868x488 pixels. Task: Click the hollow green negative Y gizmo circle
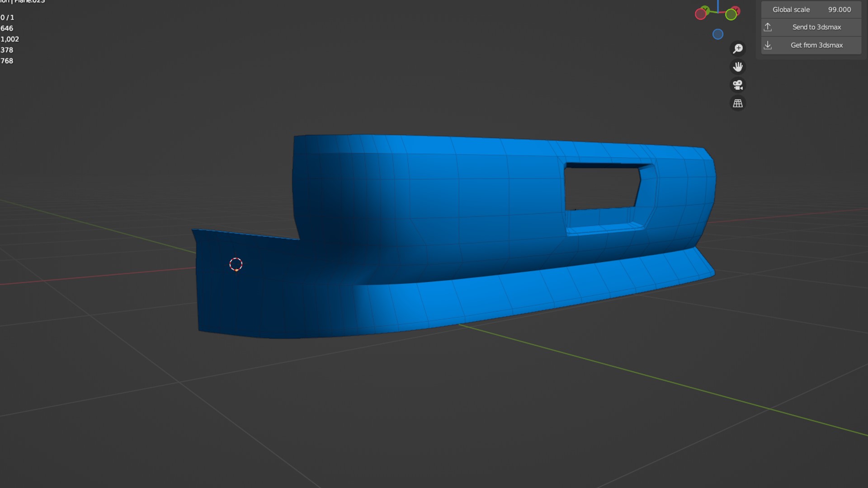tap(731, 14)
